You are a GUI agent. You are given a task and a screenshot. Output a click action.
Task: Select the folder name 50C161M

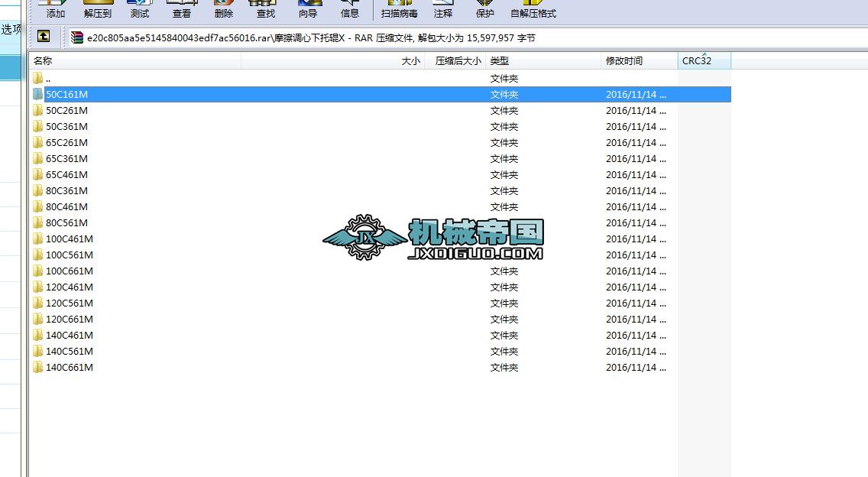[x=67, y=95]
